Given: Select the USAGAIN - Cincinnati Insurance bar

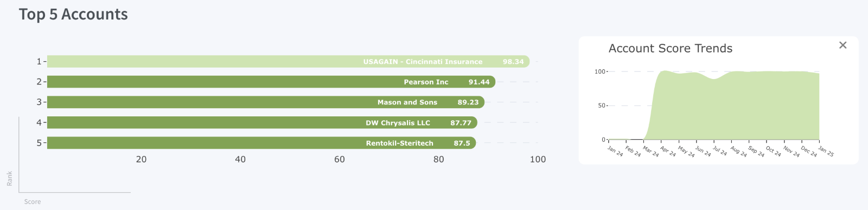Looking at the screenshot, I should (x=288, y=62).
